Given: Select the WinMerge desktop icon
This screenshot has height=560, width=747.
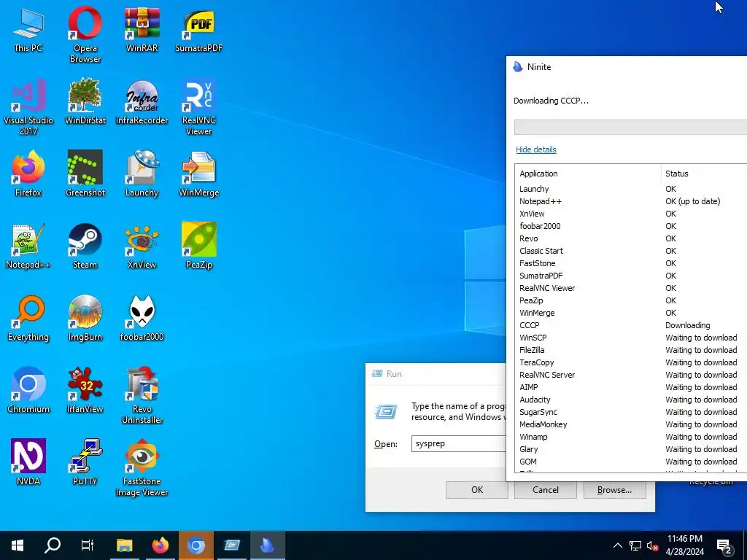Looking at the screenshot, I should coord(198,174).
